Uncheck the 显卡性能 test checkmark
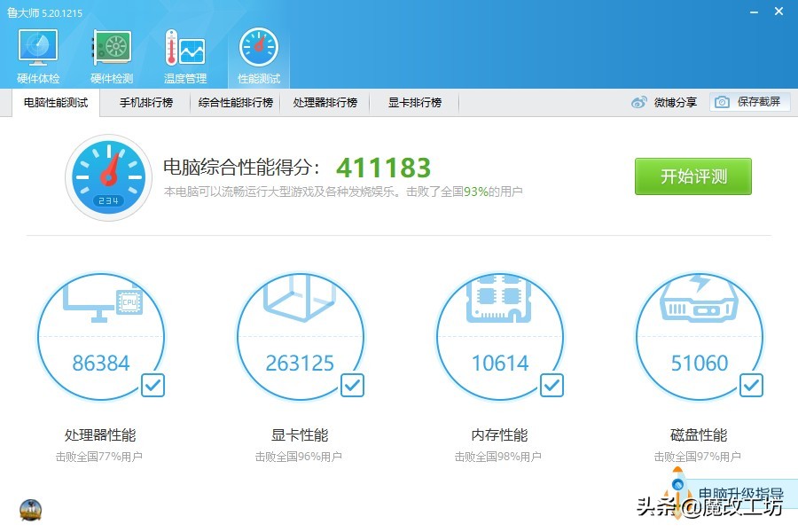Screen dimensions: 798x532 tap(351, 385)
